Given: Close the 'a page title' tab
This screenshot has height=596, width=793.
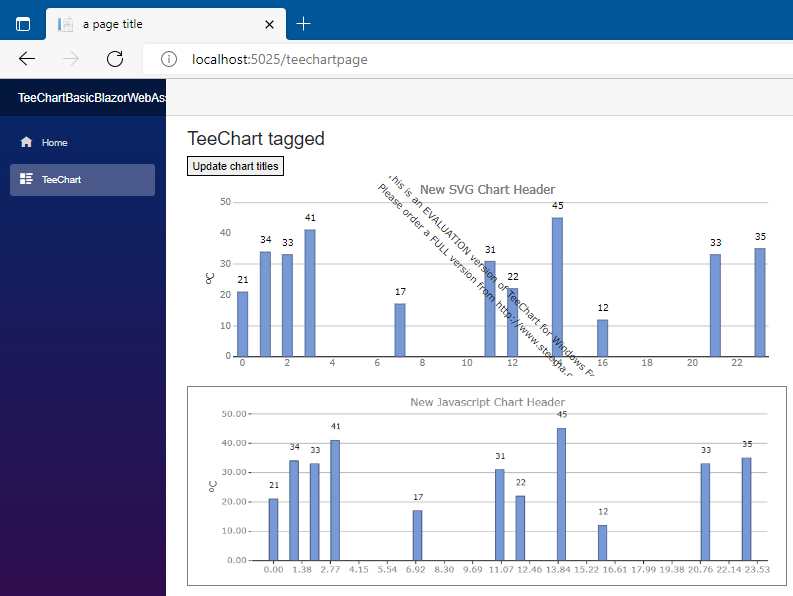Looking at the screenshot, I should [x=270, y=24].
